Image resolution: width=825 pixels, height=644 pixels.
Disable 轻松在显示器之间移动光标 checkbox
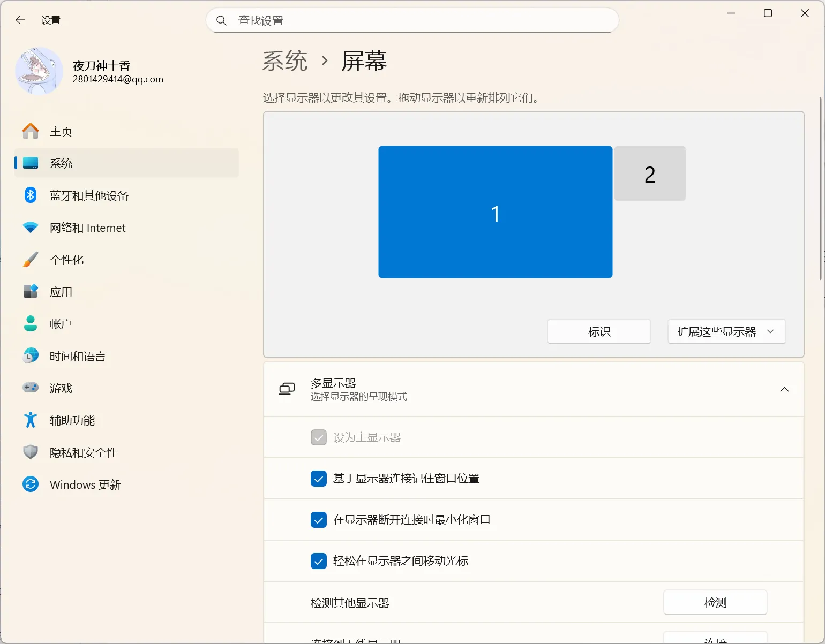pos(319,561)
